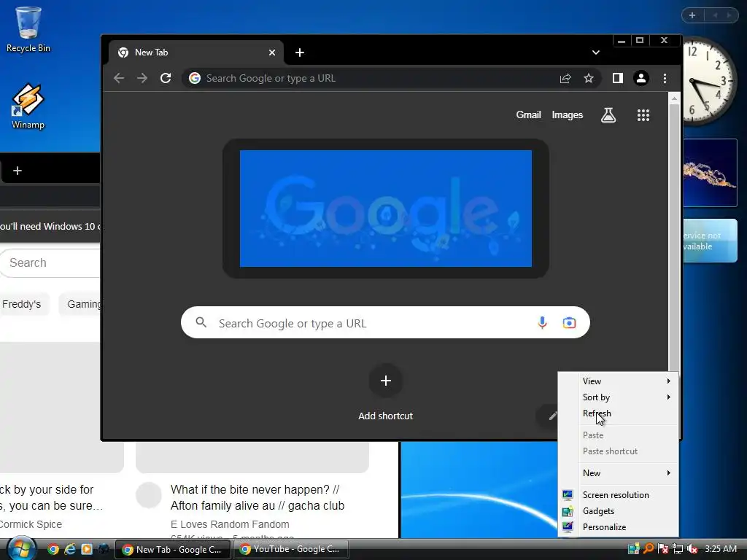The width and height of the screenshot is (747, 560).
Task: Start a voice search with the microphone
Action: coord(542,323)
